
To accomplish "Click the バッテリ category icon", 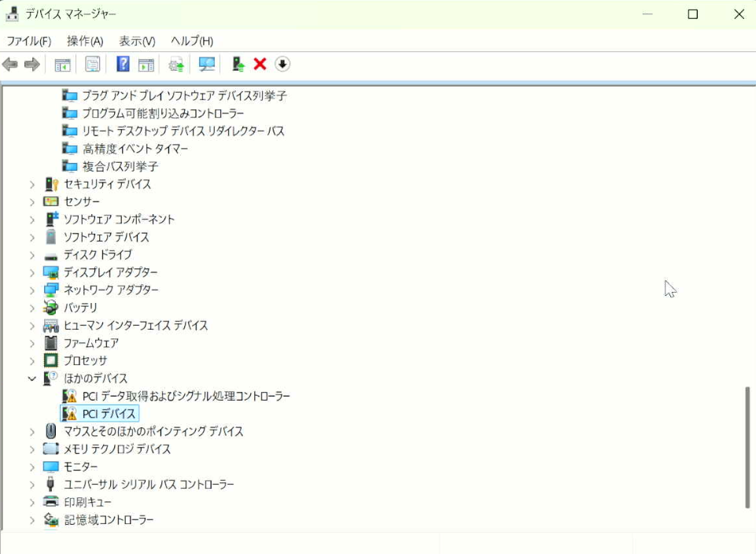I will [x=50, y=308].
